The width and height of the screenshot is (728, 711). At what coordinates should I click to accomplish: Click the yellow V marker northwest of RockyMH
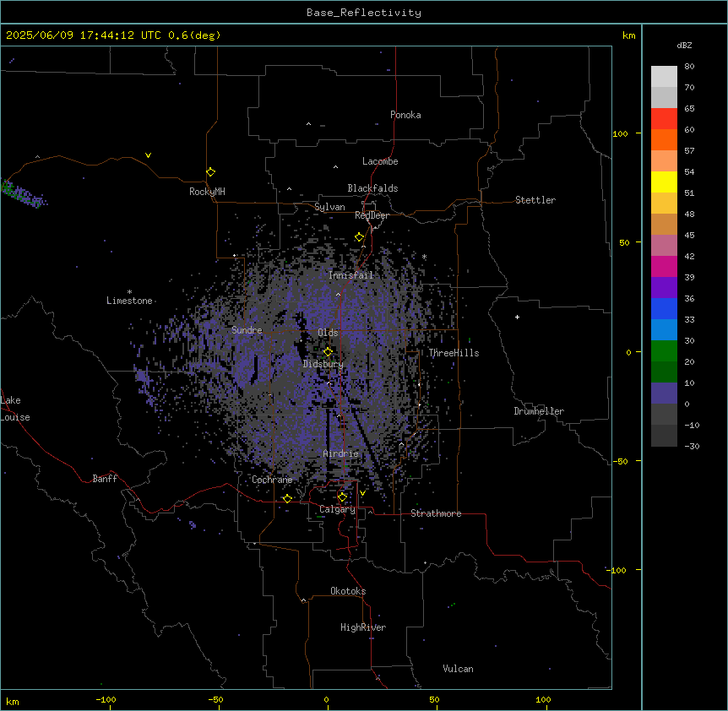[x=148, y=155]
